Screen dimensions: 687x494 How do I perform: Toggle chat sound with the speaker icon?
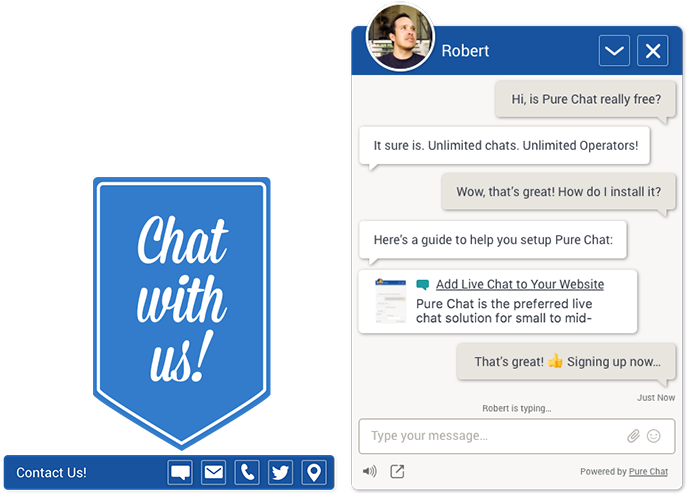(369, 472)
